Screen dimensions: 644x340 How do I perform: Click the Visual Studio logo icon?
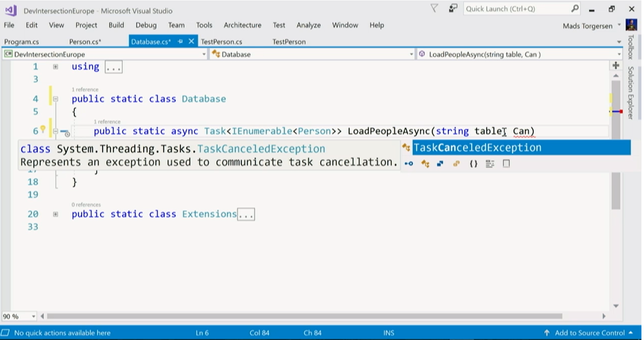coord(10,10)
